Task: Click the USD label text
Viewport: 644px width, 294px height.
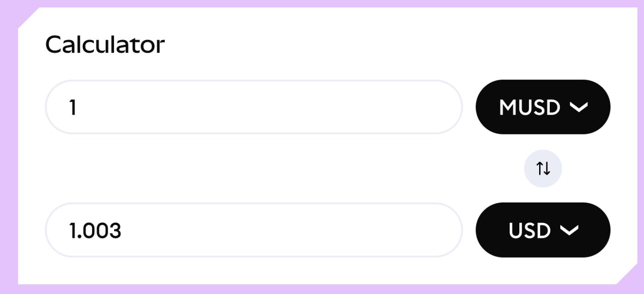Action: pyautogui.click(x=529, y=231)
